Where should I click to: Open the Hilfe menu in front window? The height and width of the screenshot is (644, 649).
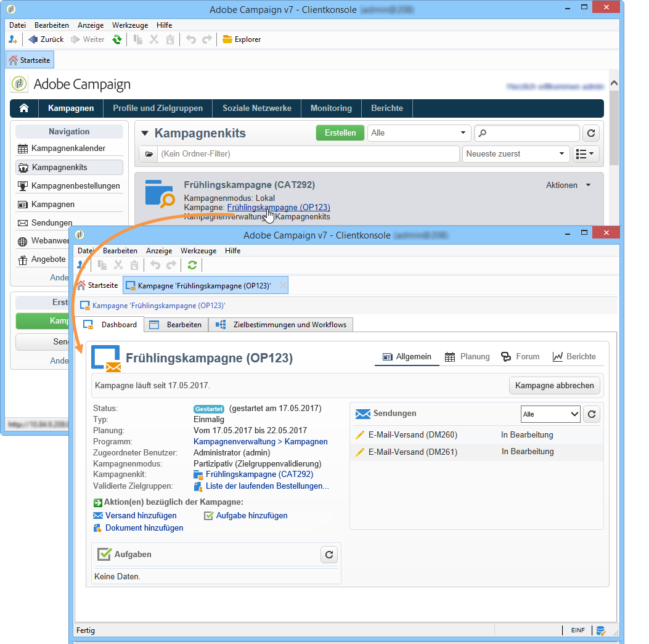[232, 251]
